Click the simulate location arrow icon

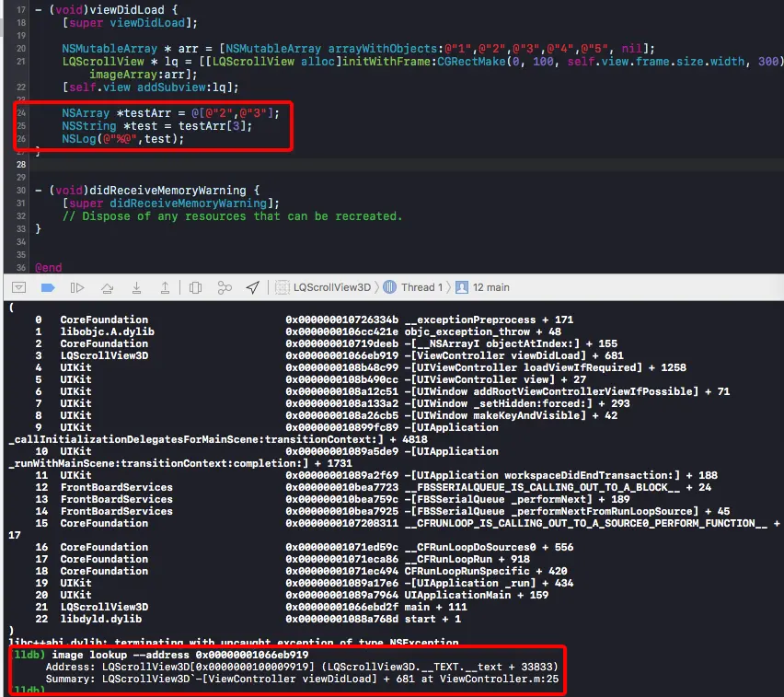point(253,287)
